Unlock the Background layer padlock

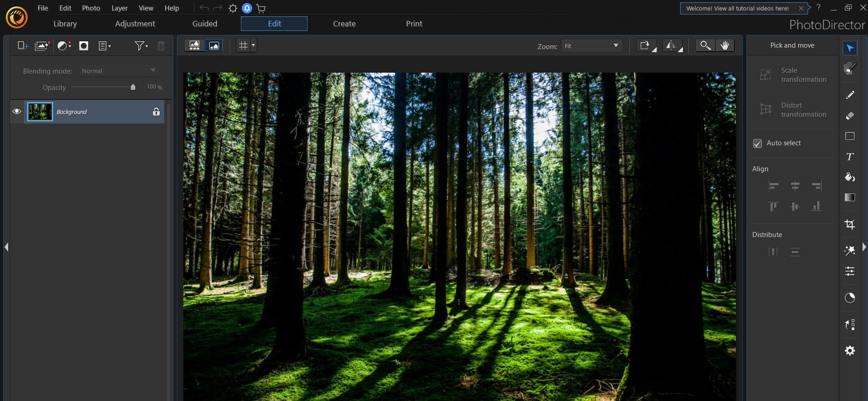click(x=156, y=112)
